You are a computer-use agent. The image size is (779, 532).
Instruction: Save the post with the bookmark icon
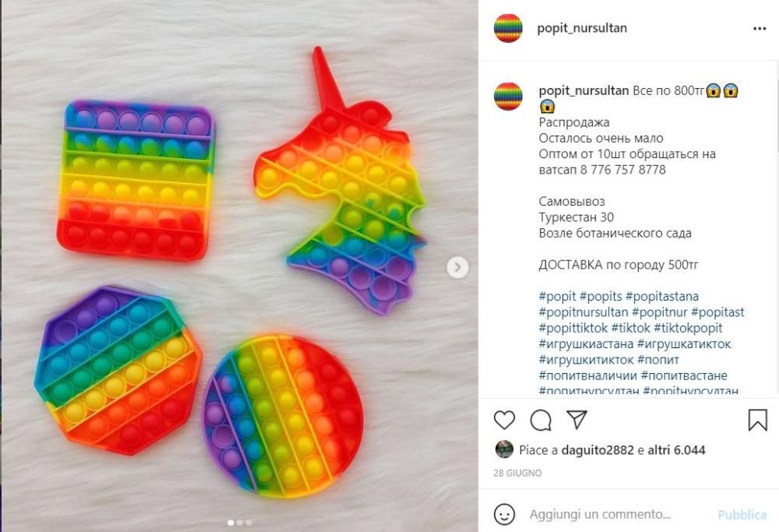pyautogui.click(x=758, y=420)
